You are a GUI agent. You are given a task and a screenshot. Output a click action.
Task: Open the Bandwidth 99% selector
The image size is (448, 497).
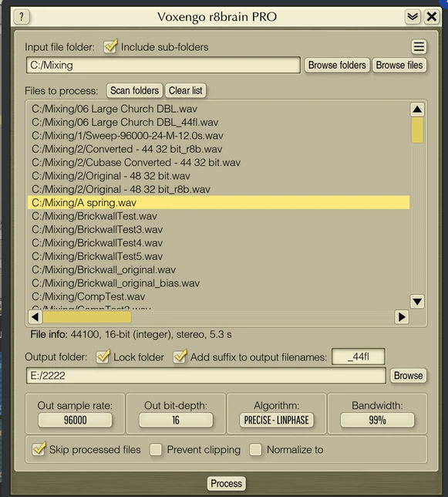click(x=377, y=420)
